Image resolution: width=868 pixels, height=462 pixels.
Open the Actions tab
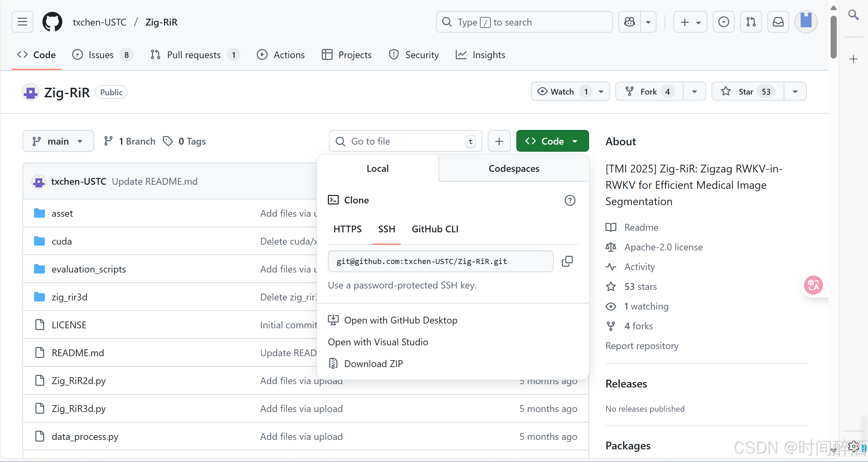pyautogui.click(x=281, y=55)
